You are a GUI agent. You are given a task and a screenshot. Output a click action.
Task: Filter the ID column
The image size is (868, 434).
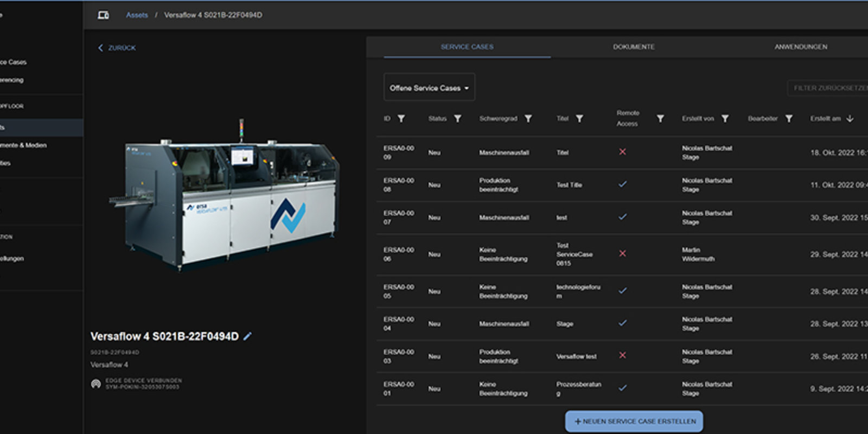click(401, 118)
